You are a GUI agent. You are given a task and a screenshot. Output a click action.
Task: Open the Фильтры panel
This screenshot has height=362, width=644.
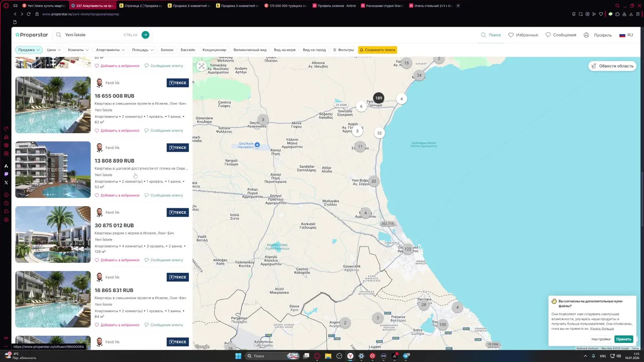coord(343,50)
